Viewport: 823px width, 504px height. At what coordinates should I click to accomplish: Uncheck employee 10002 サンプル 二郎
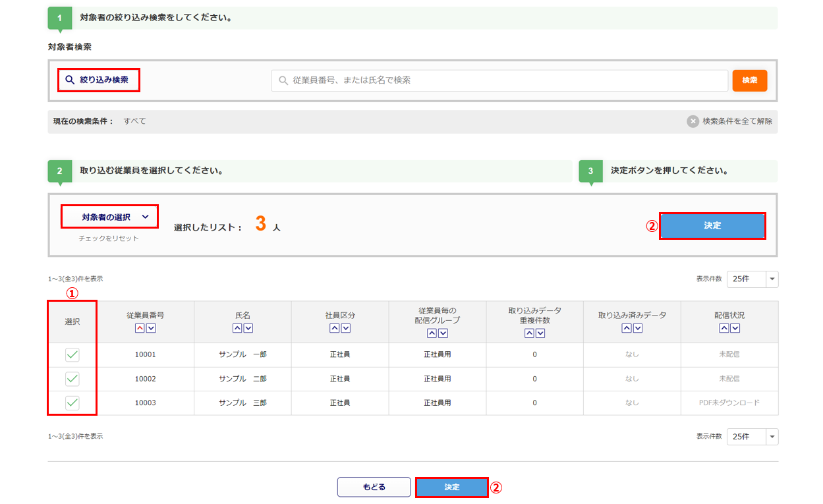tap(72, 379)
